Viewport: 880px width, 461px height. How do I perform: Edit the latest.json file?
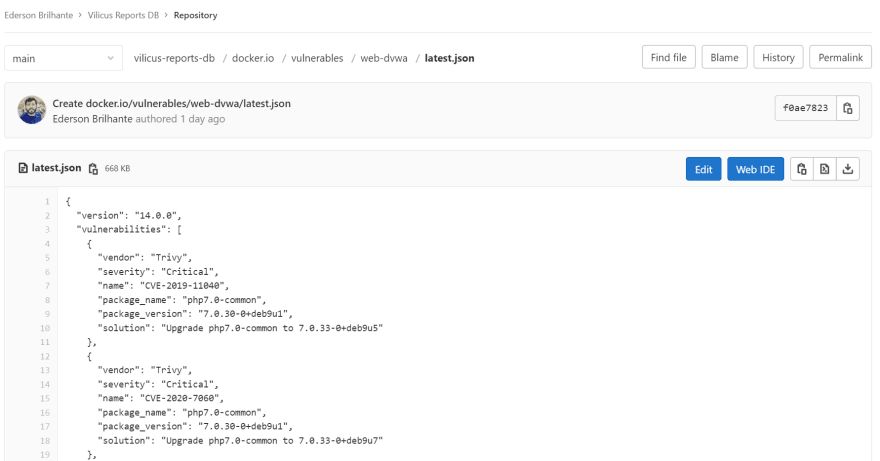[703, 170]
